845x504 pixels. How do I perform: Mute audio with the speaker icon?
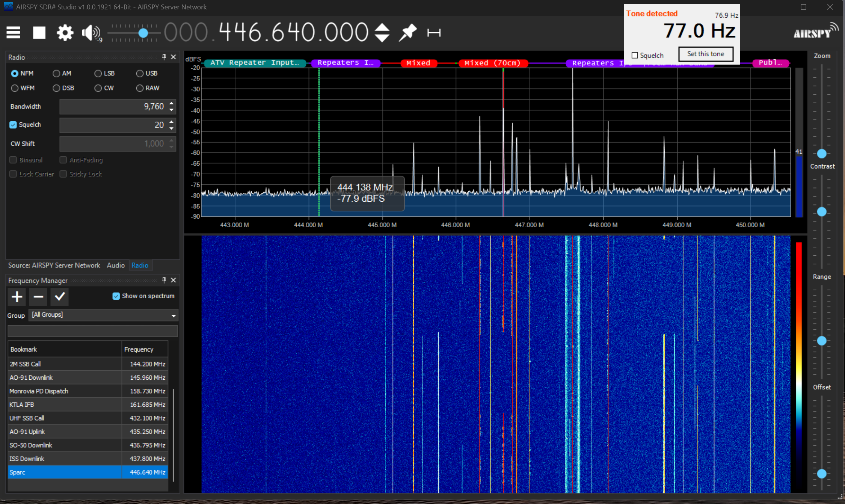(90, 33)
